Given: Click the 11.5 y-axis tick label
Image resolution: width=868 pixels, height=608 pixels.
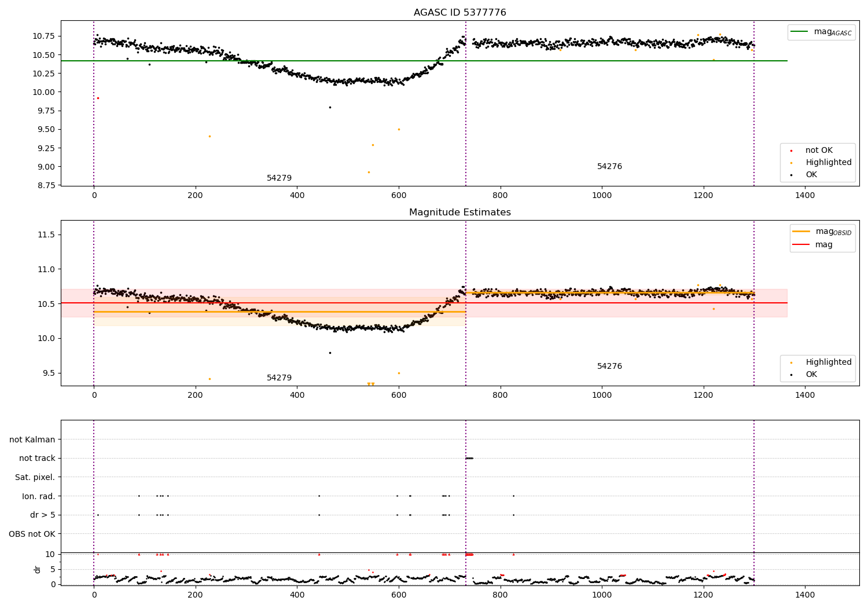Looking at the screenshot, I should (46, 235).
